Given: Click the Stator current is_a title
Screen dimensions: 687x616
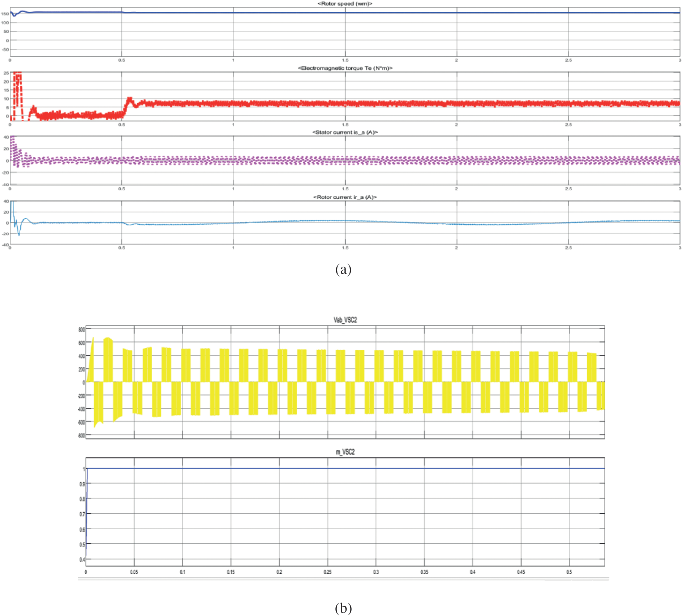Looking at the screenshot, I should [x=345, y=133].
